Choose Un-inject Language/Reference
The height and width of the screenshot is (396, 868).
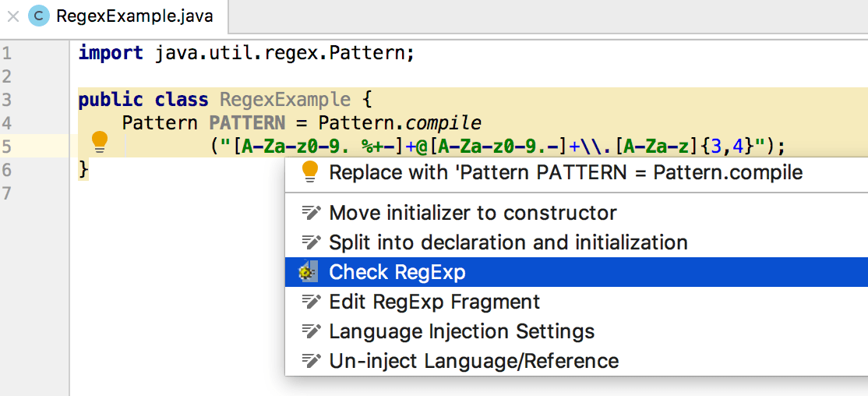(x=577, y=361)
